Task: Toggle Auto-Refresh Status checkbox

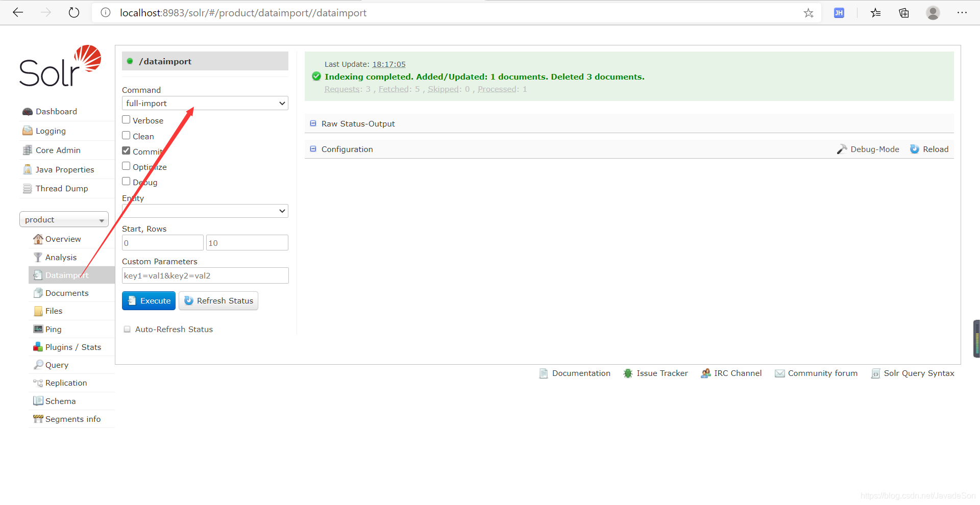Action: tap(127, 329)
